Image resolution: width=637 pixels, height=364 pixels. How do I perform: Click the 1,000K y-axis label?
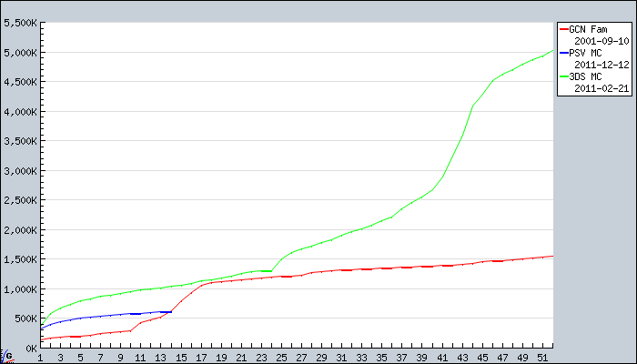(20, 289)
